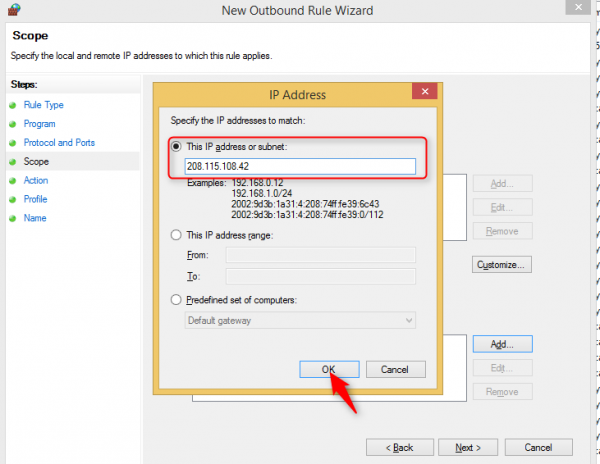Click the green bullet beside Scope

point(13,161)
